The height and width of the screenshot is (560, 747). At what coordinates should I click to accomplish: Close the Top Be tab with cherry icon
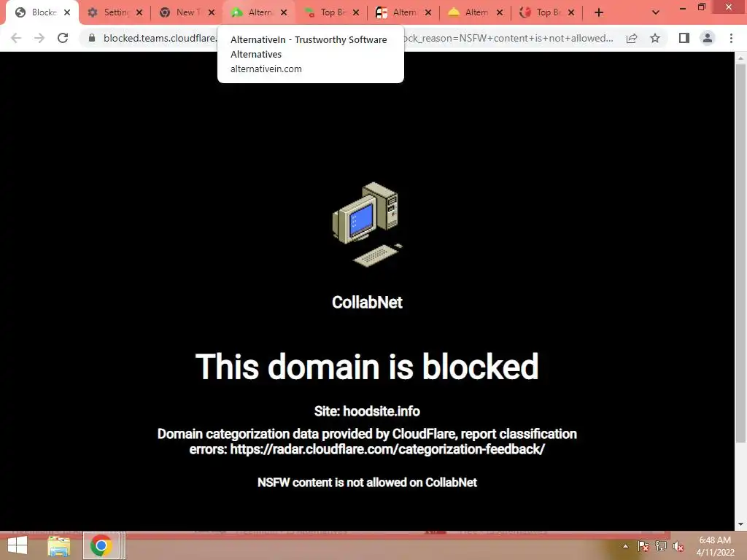point(356,12)
